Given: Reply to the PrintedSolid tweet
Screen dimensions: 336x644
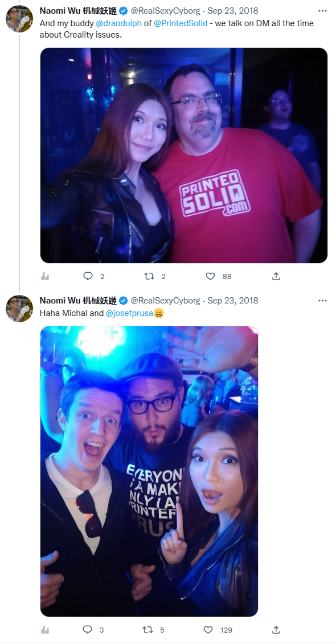Looking at the screenshot, I should tap(88, 276).
